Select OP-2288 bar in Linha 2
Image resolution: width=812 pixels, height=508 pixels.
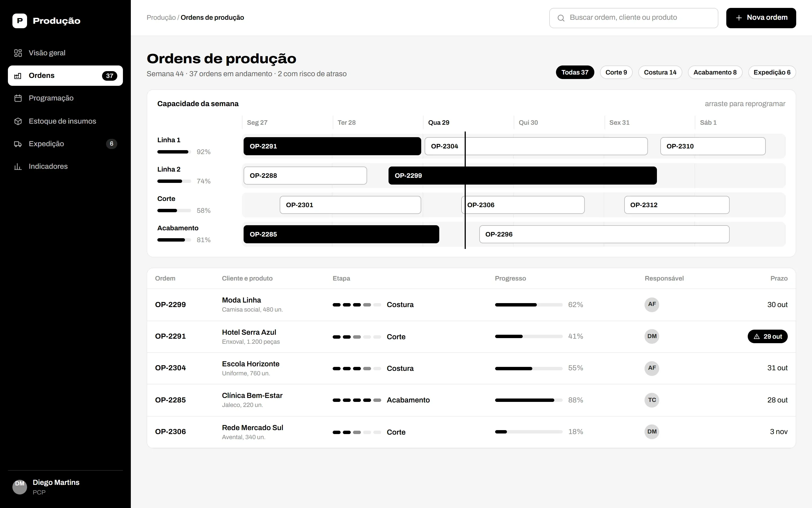305,175
